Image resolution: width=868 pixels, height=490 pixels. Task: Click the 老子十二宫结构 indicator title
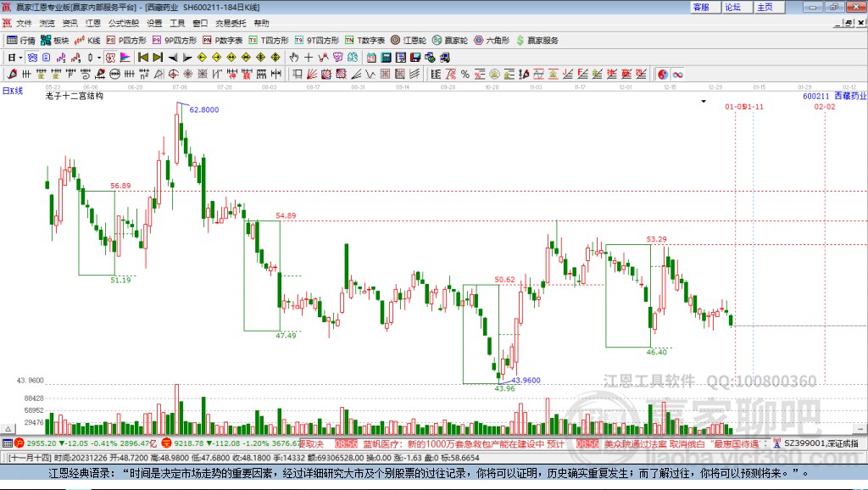[75, 96]
